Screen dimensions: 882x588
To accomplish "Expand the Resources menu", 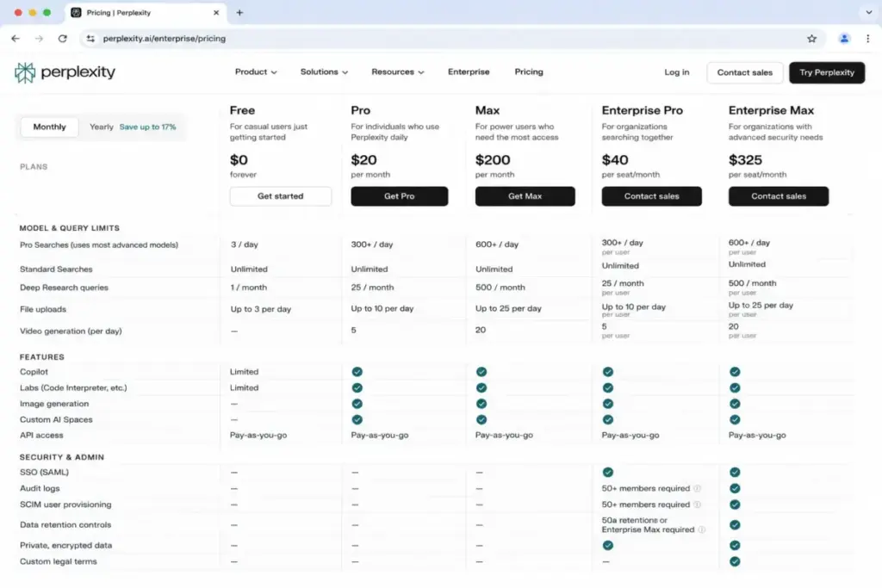I will (x=398, y=72).
